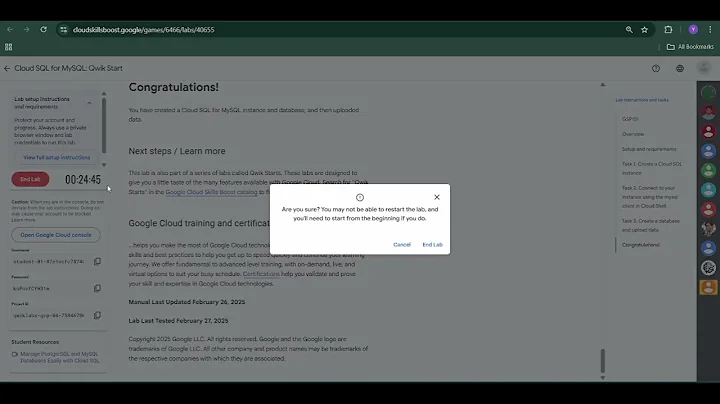Open the Certifications link

point(261,274)
